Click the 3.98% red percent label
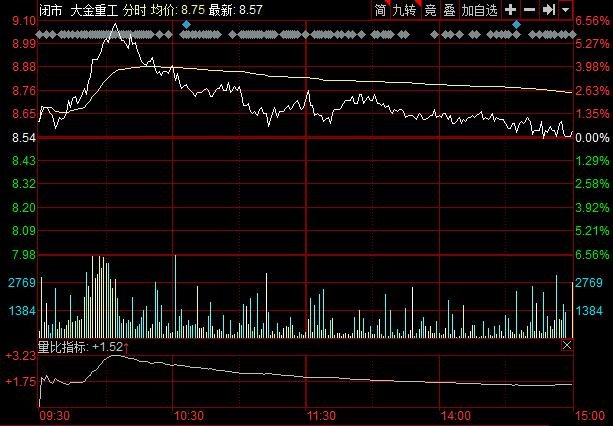 pyautogui.click(x=592, y=67)
